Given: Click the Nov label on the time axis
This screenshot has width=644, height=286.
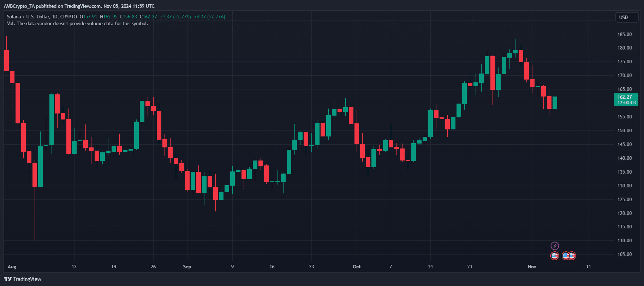Looking at the screenshot, I should [x=532, y=267].
